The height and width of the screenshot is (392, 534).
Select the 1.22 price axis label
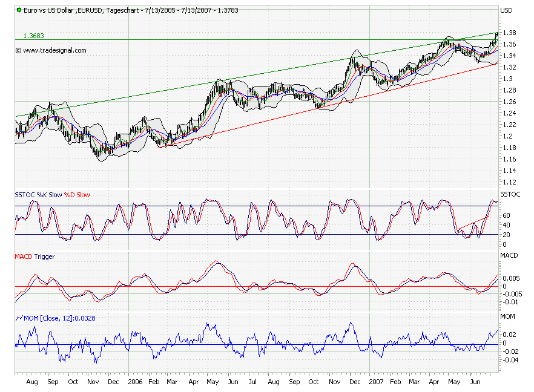[509, 125]
